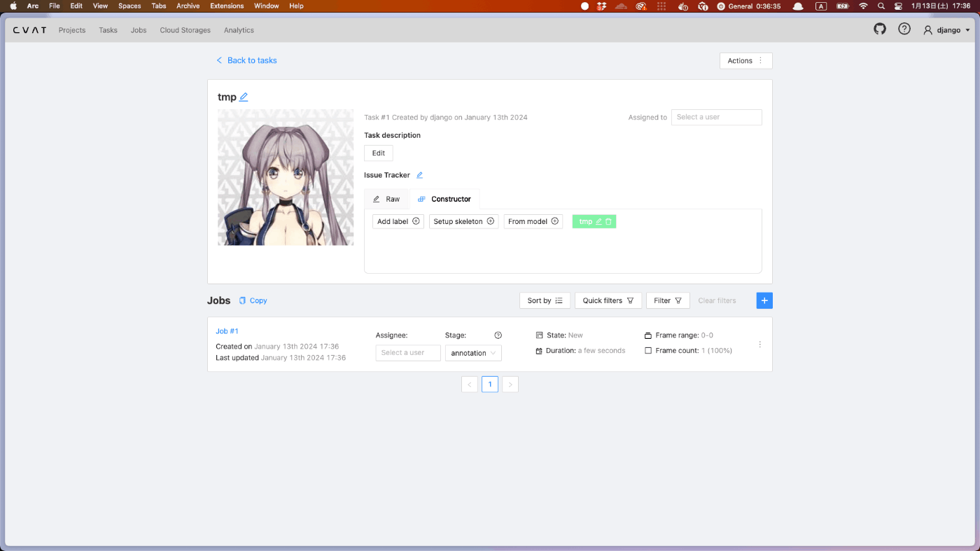
Task: Click the Apple menu icon
Action: 13,6
